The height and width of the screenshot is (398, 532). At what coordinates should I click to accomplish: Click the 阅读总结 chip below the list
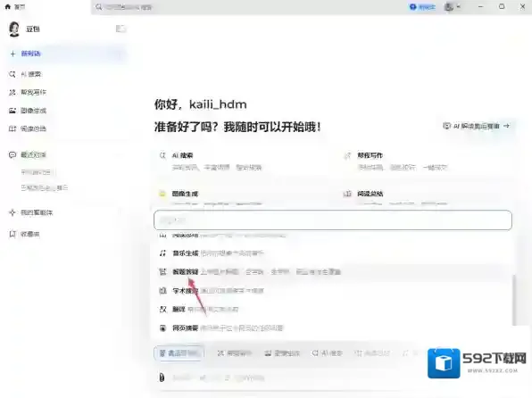pos(372,353)
